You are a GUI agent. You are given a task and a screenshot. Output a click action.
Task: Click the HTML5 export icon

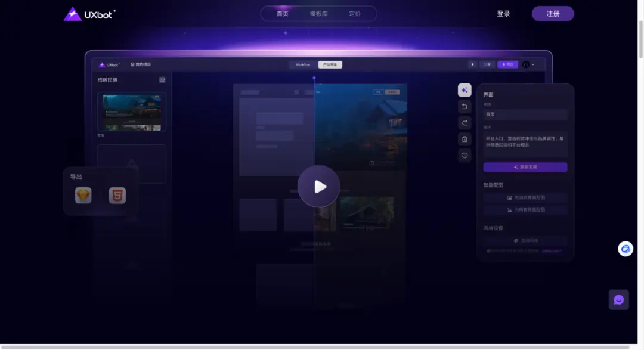click(x=117, y=195)
